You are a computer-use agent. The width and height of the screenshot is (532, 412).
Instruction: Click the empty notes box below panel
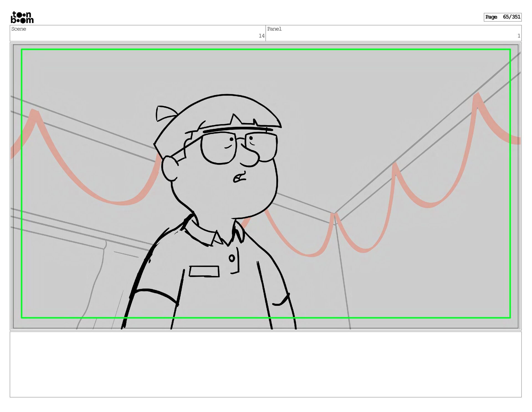tap(265, 364)
